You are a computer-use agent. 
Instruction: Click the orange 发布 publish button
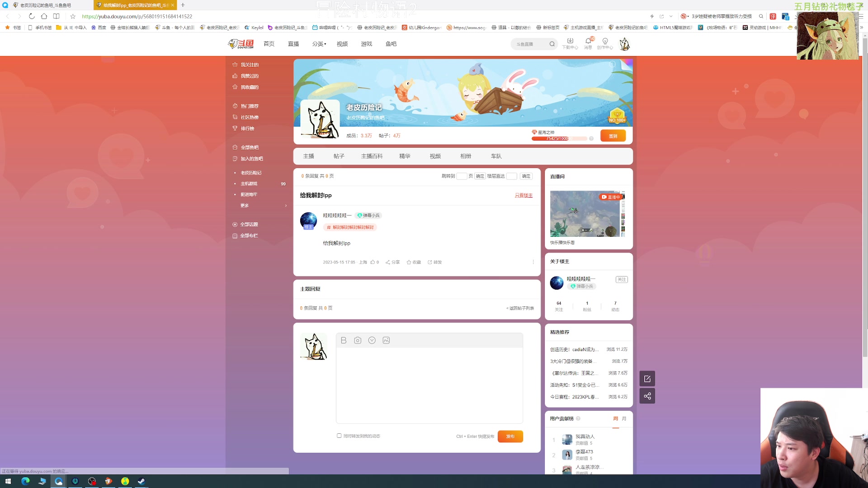tap(510, 436)
